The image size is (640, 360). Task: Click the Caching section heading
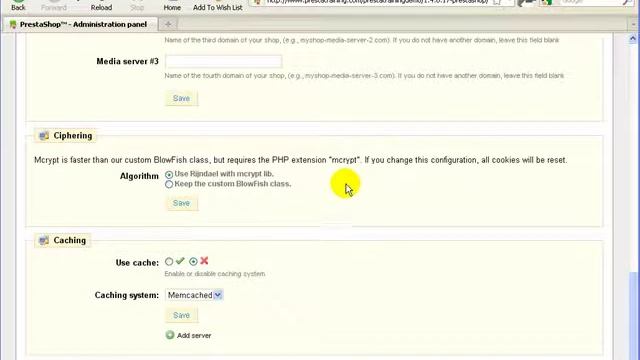[69, 240]
